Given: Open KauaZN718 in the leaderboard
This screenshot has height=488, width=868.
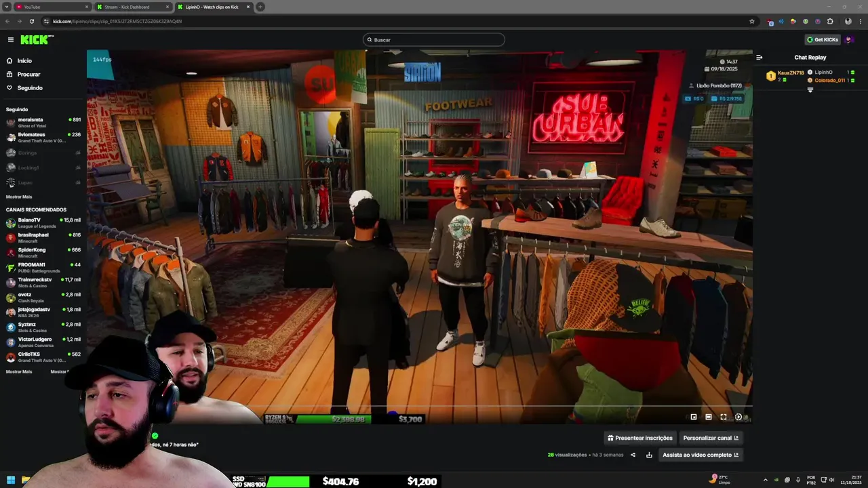Looking at the screenshot, I should pos(791,73).
